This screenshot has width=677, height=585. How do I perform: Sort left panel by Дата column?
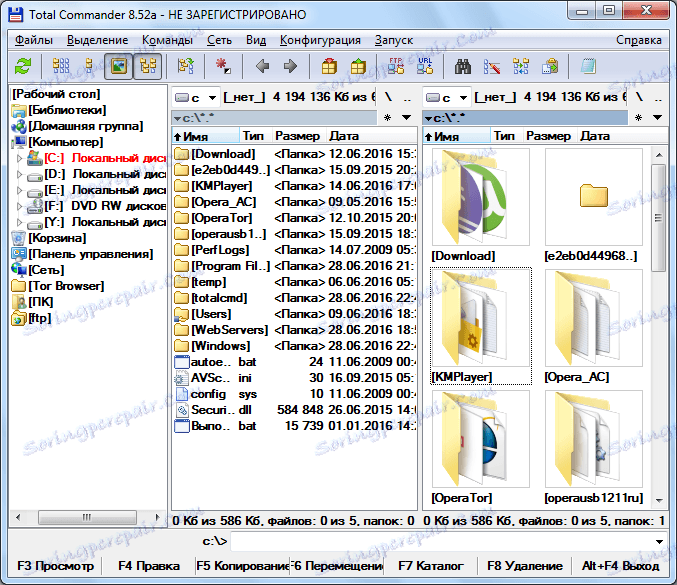[371, 136]
